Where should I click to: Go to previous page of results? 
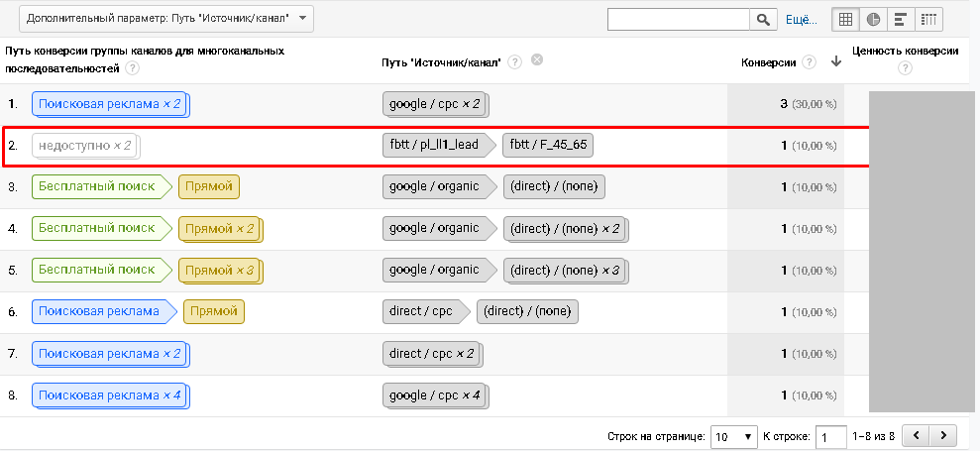click(x=919, y=435)
